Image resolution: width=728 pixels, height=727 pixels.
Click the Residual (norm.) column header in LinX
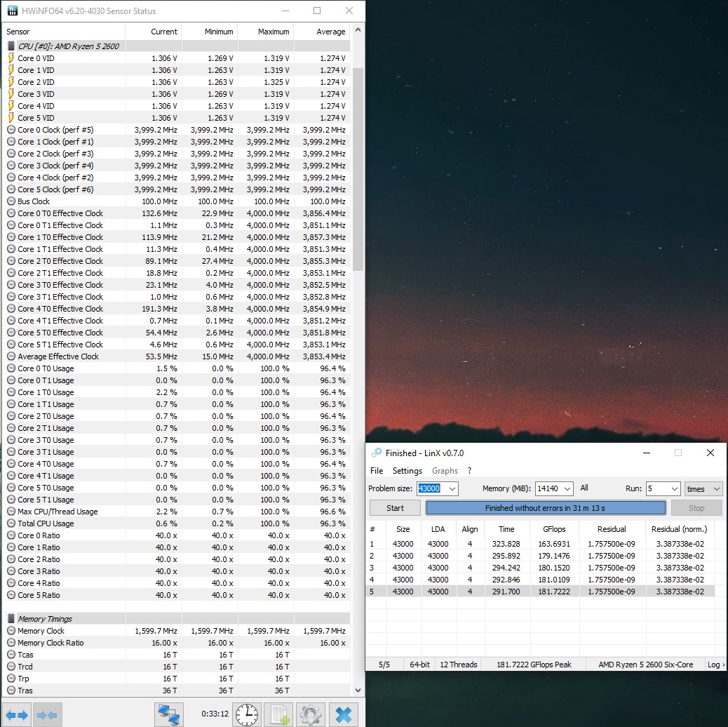pyautogui.click(x=679, y=529)
